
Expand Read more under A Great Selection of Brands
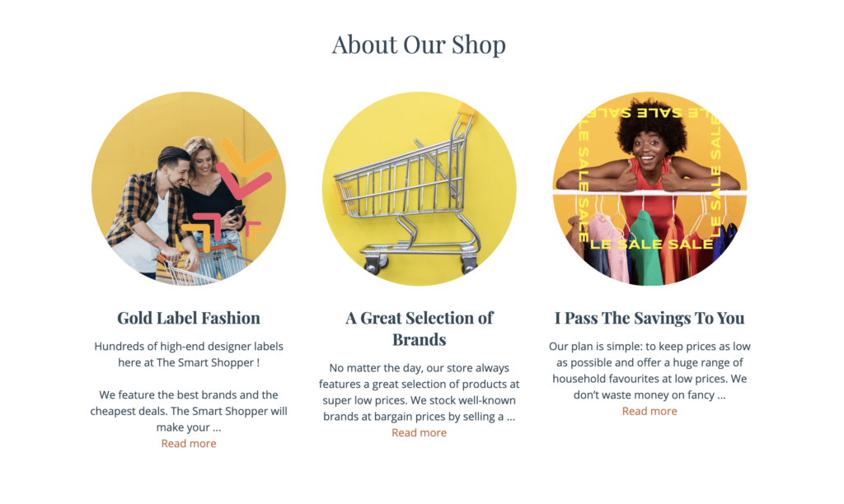pos(419,432)
